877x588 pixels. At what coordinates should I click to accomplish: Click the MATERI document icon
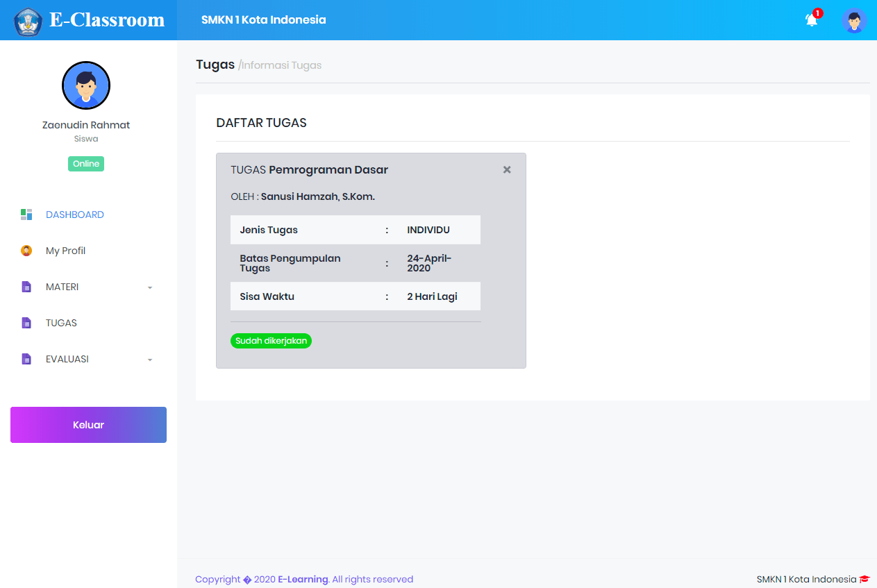point(26,287)
